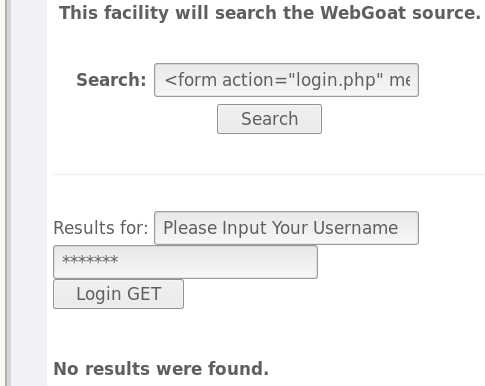Click the WebGoat source facility description text

coord(270,13)
